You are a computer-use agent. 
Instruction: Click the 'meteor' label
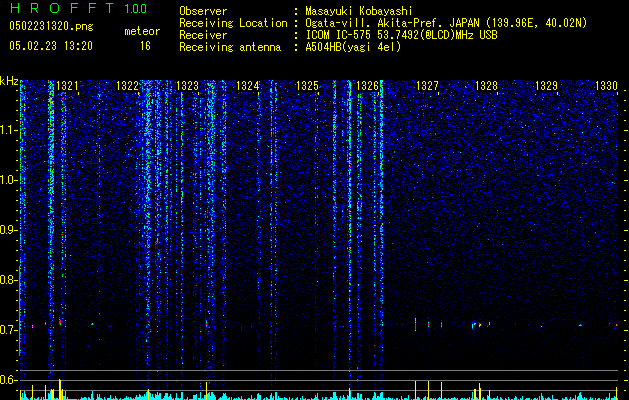coord(142,31)
